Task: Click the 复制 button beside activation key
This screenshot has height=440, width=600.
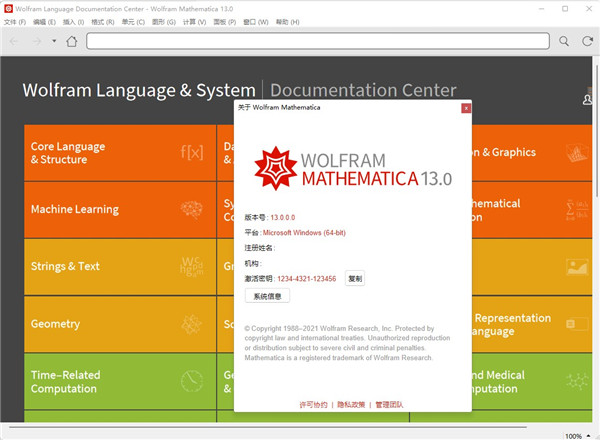Action: coord(355,278)
